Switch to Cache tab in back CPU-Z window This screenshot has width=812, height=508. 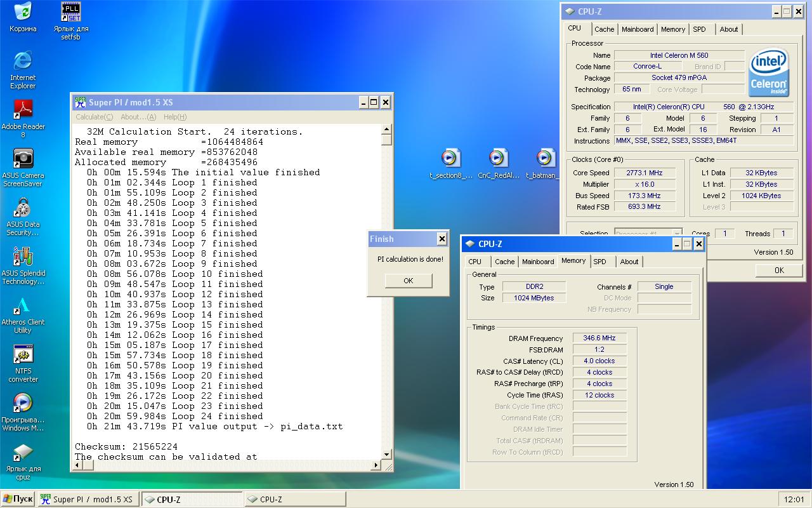point(604,29)
